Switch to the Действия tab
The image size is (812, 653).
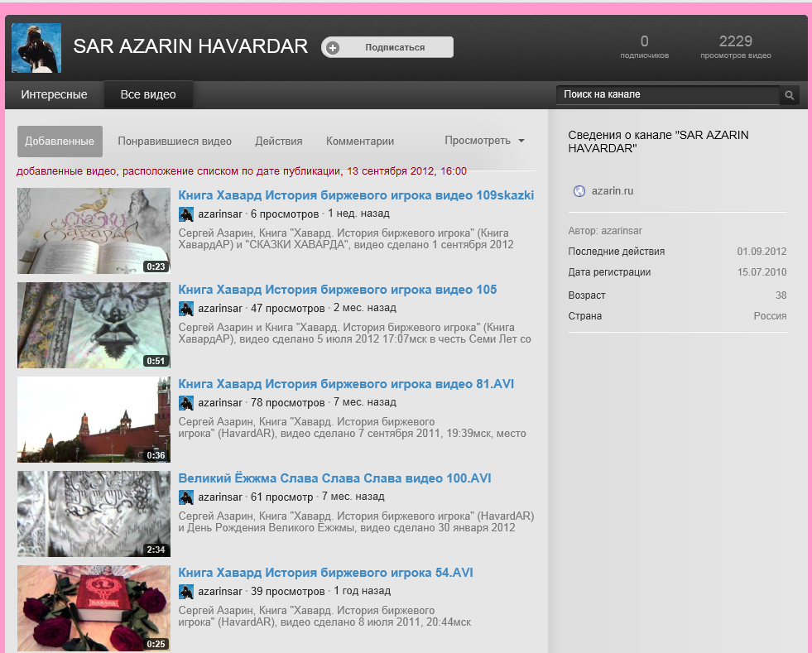coord(279,142)
